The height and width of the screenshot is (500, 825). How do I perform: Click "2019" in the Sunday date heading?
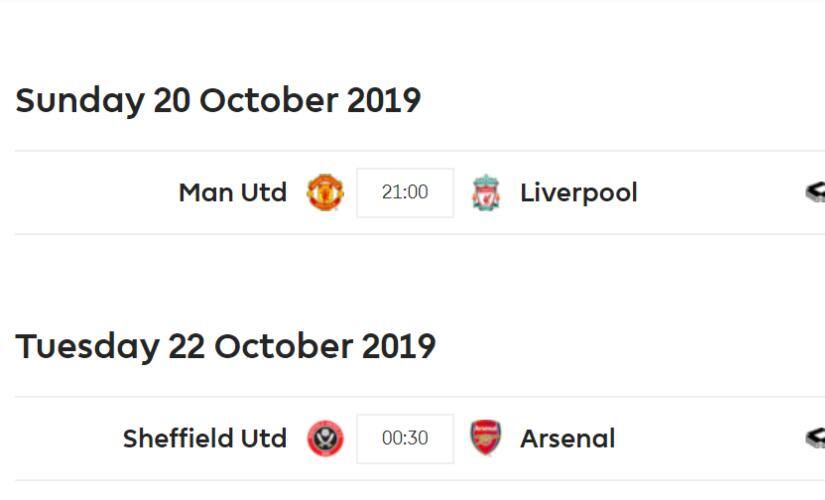384,101
